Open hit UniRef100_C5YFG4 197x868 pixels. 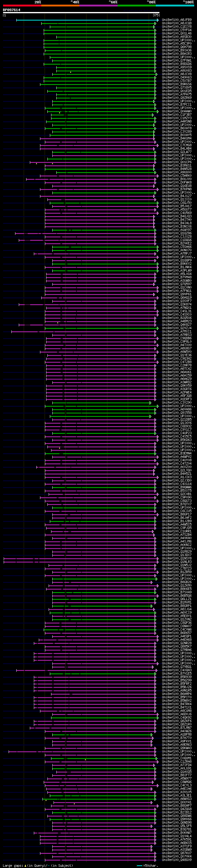[177, 30]
